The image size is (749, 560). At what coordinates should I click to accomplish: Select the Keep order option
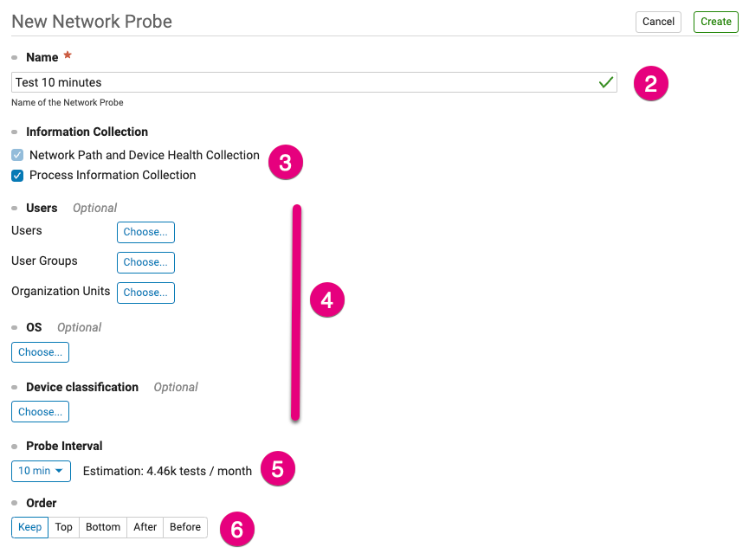[29, 527]
